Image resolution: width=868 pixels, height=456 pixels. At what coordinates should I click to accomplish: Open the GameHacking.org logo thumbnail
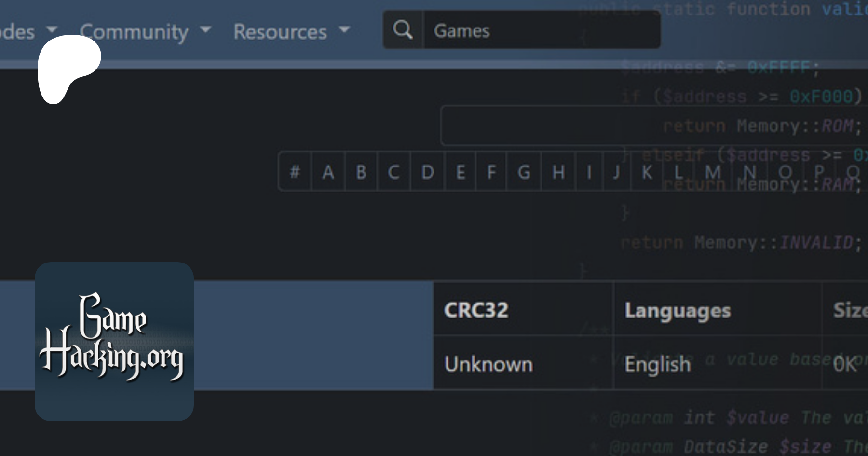[114, 341]
